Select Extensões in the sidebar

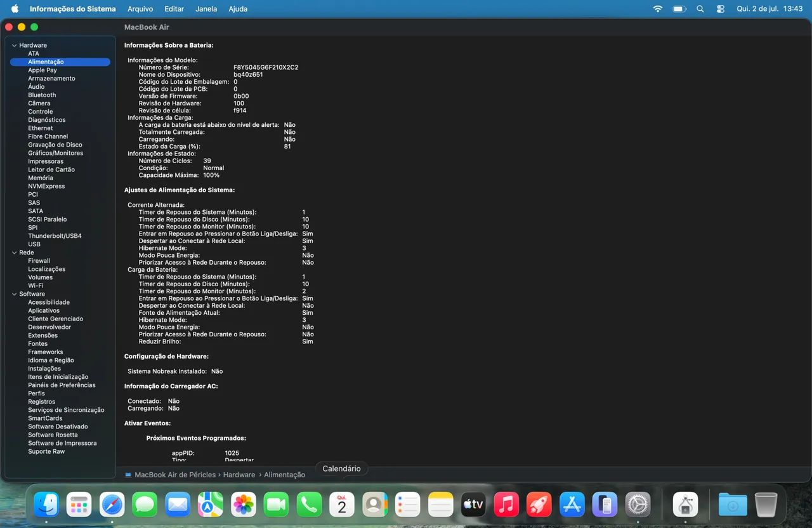(43, 336)
